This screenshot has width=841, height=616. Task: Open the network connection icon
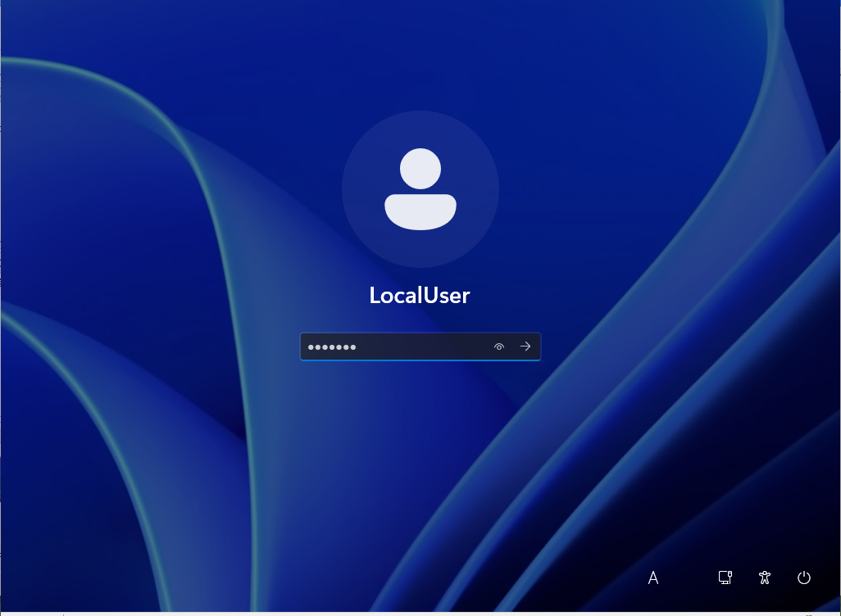click(725, 577)
